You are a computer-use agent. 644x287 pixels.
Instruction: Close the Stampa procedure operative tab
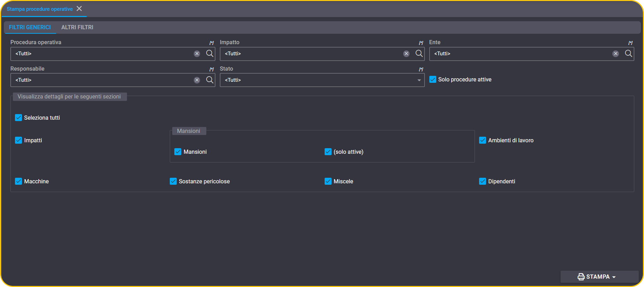[x=79, y=9]
